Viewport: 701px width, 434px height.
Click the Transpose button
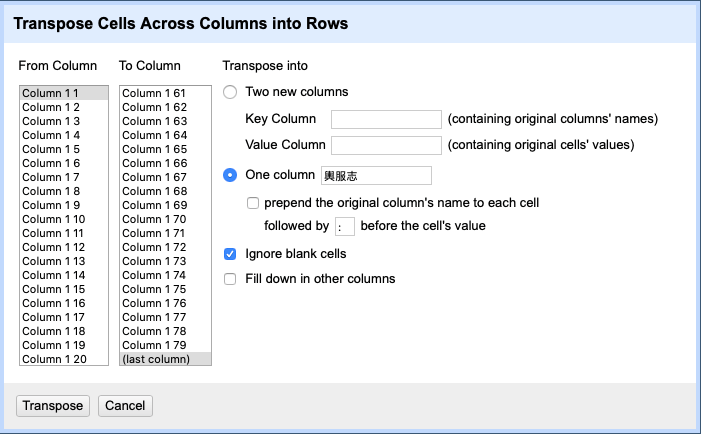(53, 406)
